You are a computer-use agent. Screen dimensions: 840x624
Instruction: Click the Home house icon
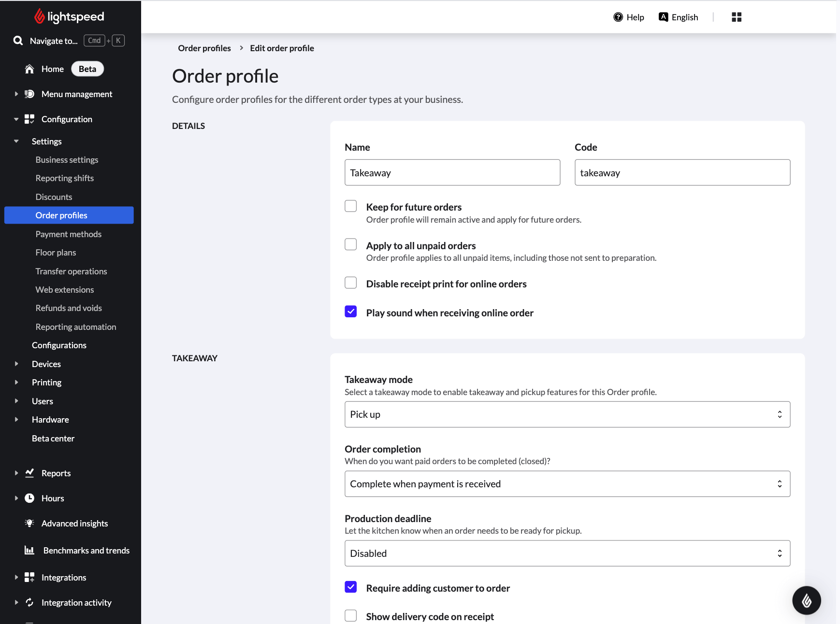[29, 69]
